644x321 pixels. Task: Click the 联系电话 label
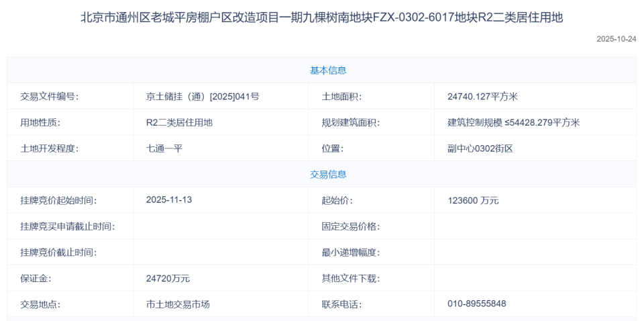point(341,305)
